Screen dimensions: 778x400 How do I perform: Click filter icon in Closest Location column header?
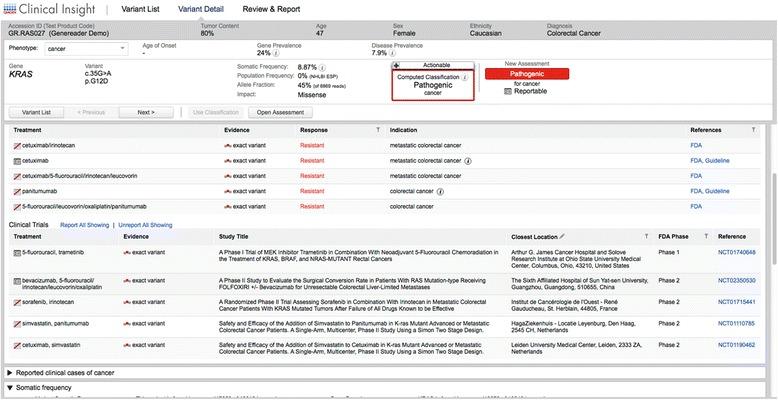click(x=646, y=236)
